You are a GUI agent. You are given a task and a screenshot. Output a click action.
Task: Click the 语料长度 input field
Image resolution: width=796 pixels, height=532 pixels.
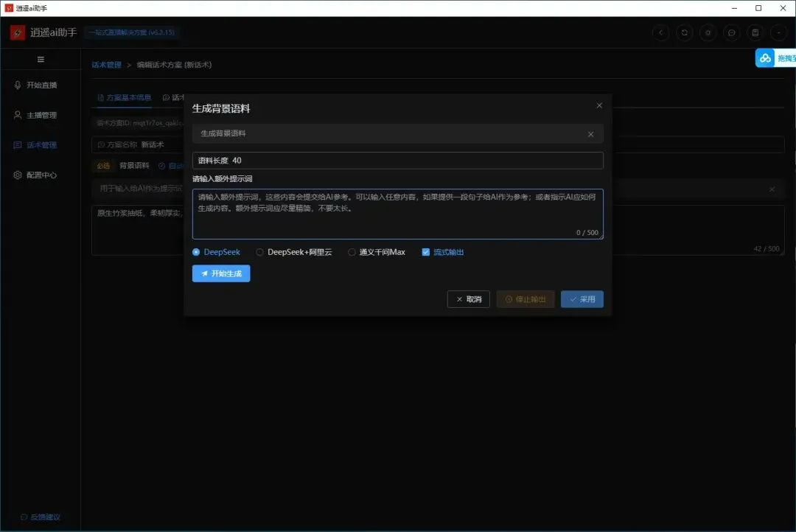point(398,161)
